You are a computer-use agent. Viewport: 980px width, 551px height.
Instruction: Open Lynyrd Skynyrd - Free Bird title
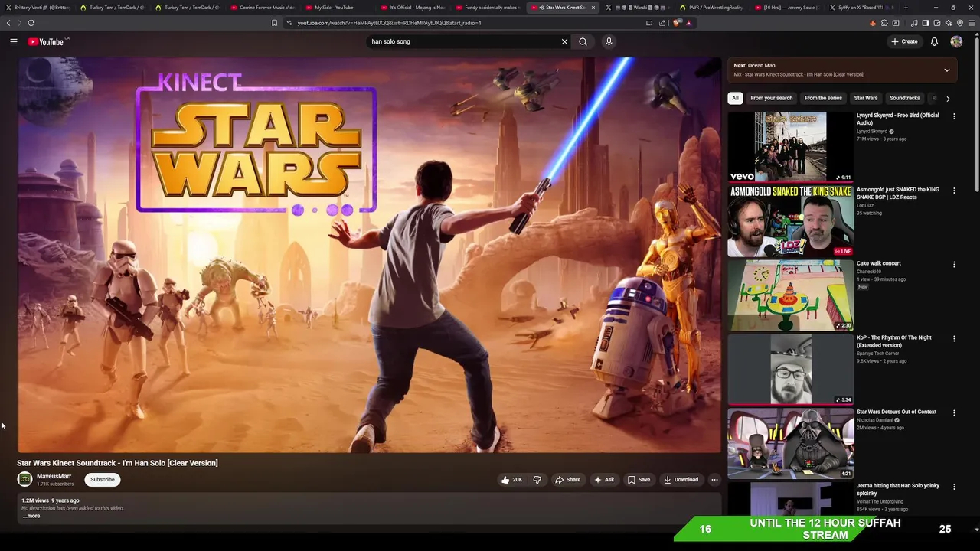[897, 119]
